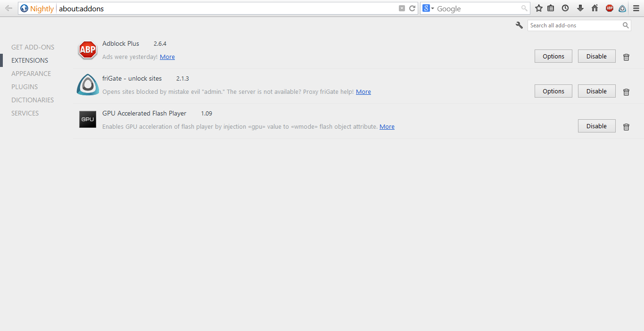Open the Services category
Viewport: 644px width, 331px height.
pyautogui.click(x=25, y=113)
